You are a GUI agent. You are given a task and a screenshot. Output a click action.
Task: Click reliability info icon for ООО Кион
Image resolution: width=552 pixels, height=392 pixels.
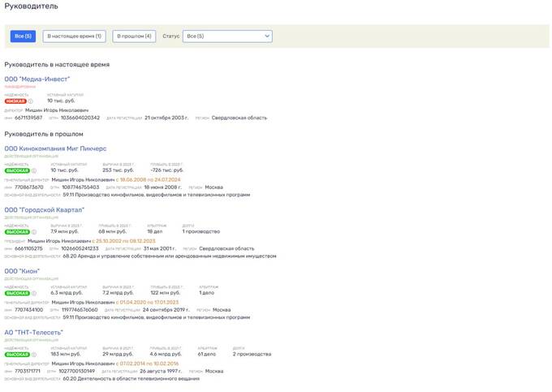tap(34, 293)
